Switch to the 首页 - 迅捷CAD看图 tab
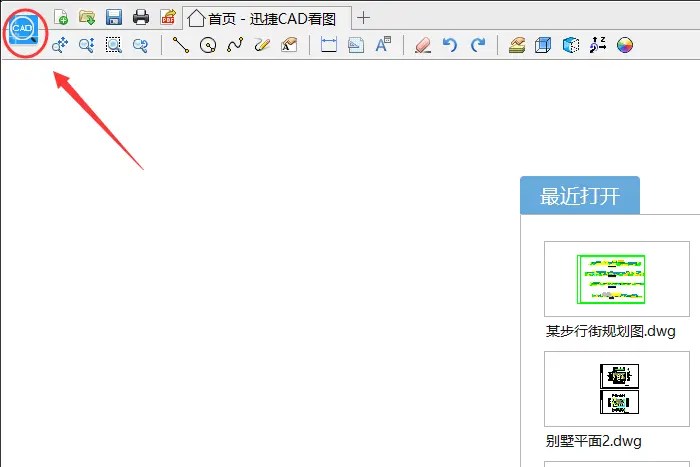Viewport: 700px width, 467px height. click(x=267, y=19)
